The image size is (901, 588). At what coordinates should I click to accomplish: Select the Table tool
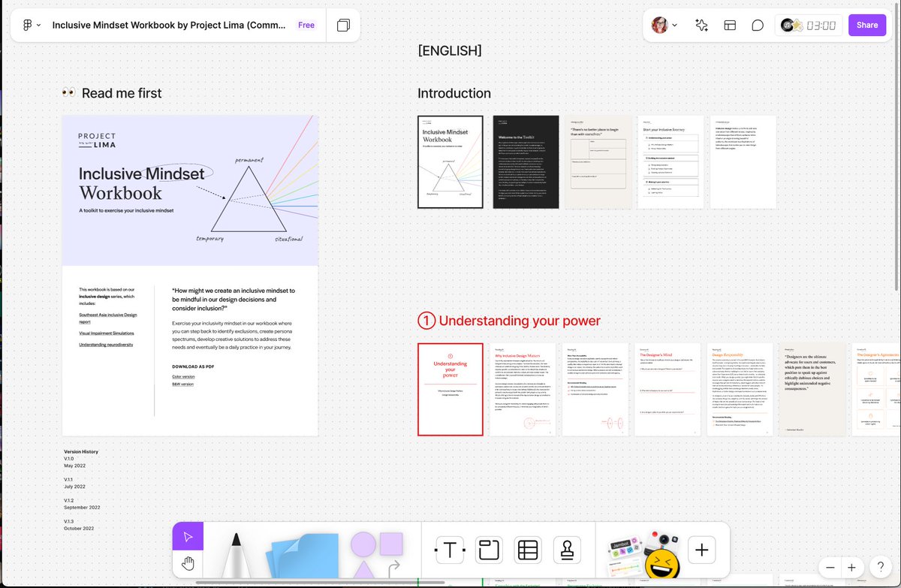point(528,550)
